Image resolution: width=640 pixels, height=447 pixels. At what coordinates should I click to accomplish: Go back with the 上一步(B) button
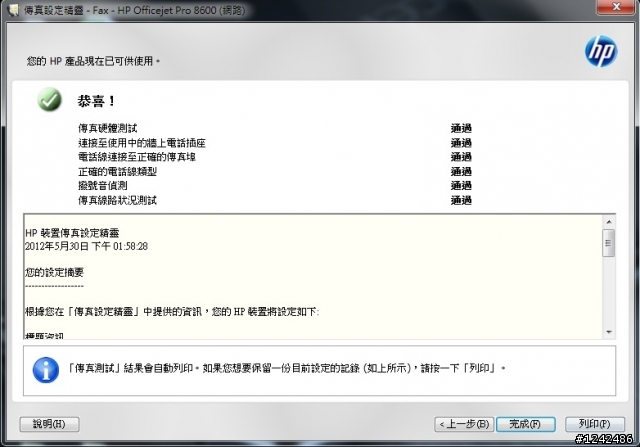(x=464, y=424)
